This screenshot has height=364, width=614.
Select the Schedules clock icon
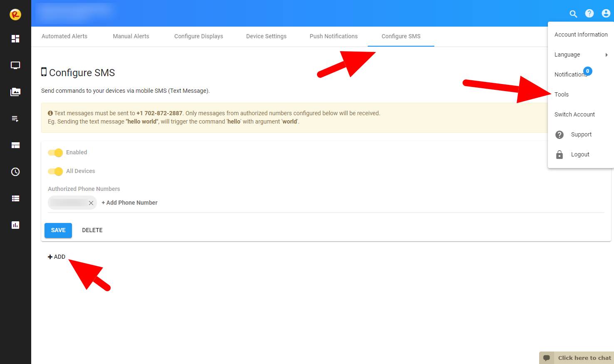(x=15, y=171)
